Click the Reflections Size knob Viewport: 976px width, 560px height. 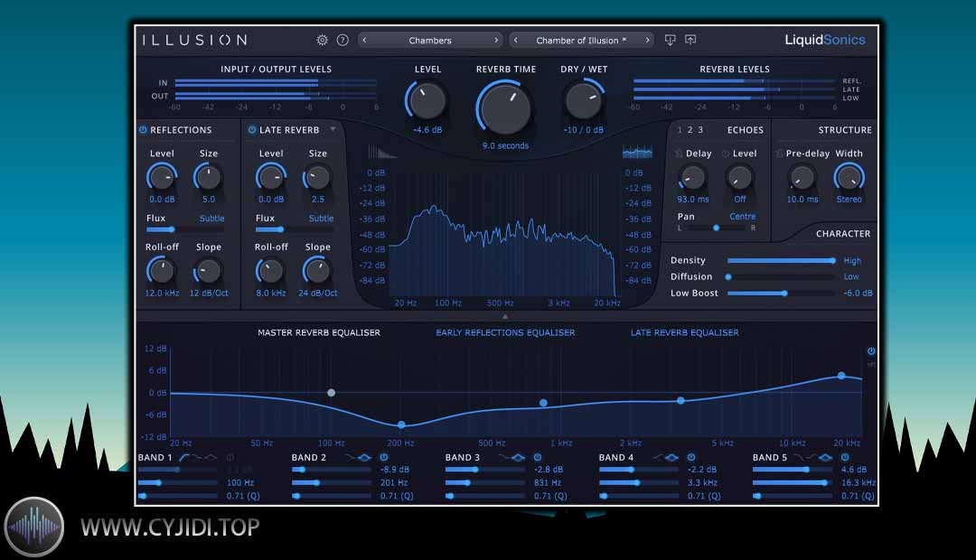(x=208, y=178)
